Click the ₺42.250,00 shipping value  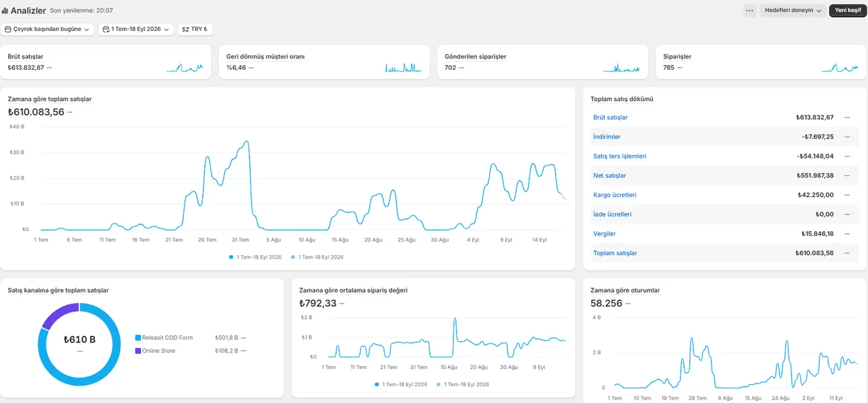coord(816,195)
